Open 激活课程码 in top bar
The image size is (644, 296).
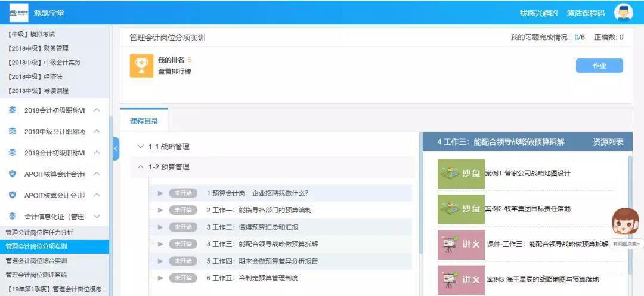(586, 13)
